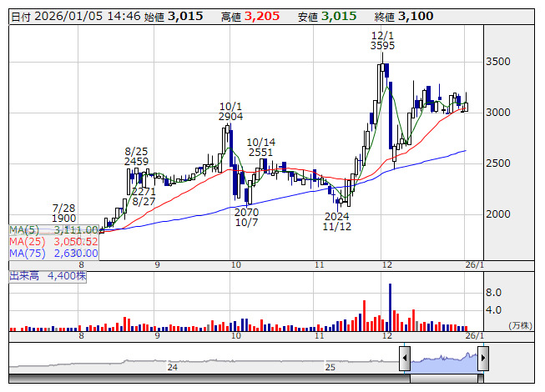Click the MA(5) 3,111.00 legend entry
This screenshot has height=392, width=545.
pos(53,230)
